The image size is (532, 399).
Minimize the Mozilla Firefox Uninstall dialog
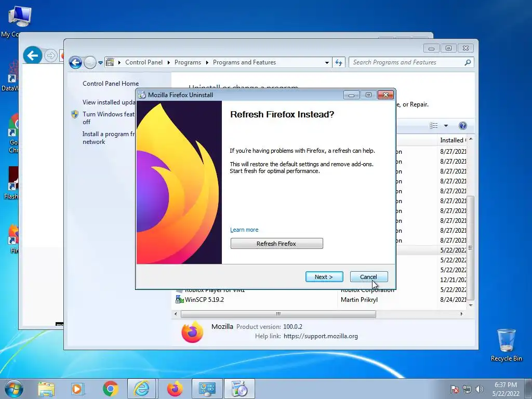351,95
